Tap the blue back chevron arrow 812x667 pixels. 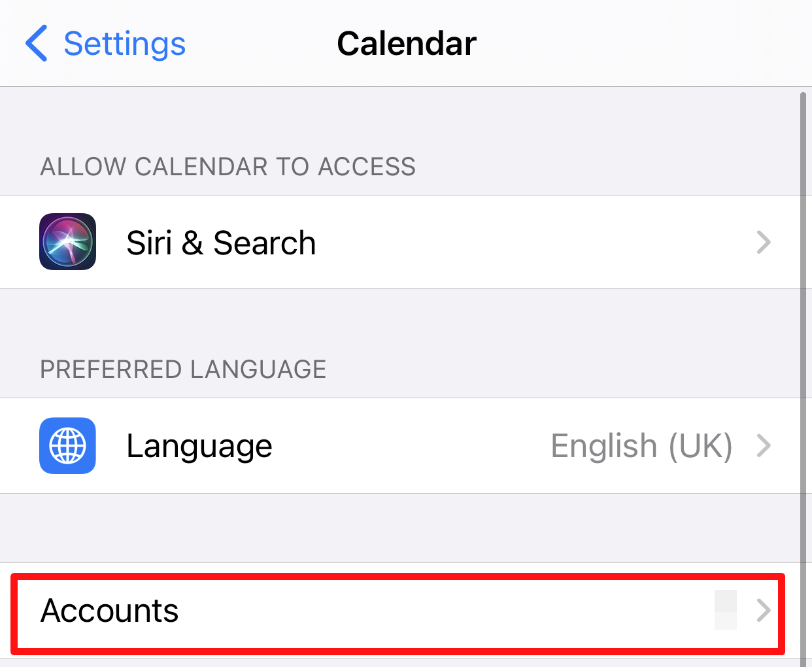pyautogui.click(x=37, y=43)
